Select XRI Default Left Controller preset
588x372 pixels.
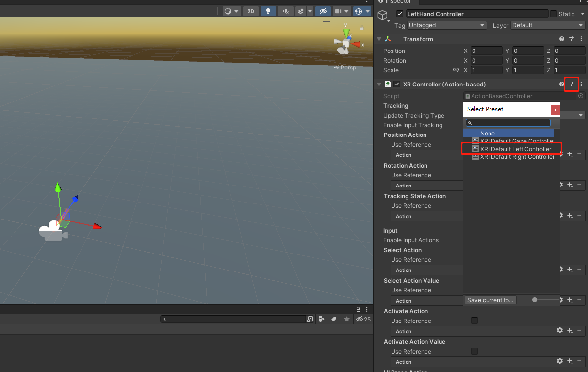tap(515, 149)
